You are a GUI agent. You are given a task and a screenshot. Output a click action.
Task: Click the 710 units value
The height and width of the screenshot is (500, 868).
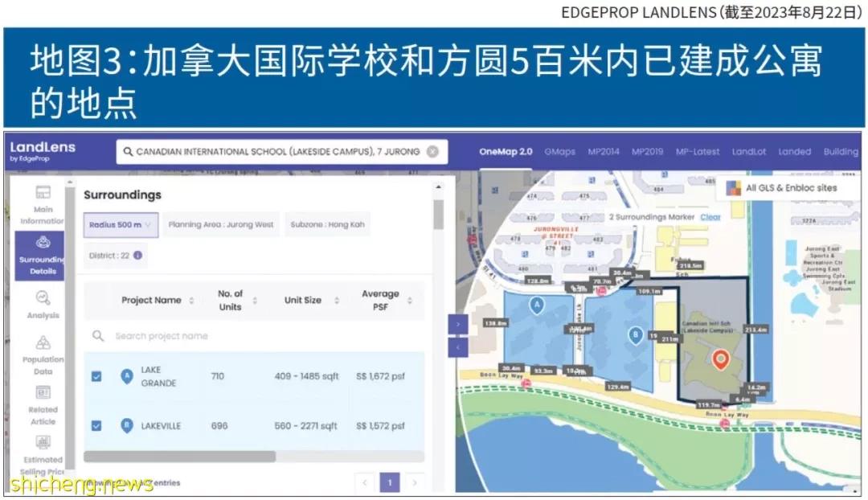[x=218, y=376]
